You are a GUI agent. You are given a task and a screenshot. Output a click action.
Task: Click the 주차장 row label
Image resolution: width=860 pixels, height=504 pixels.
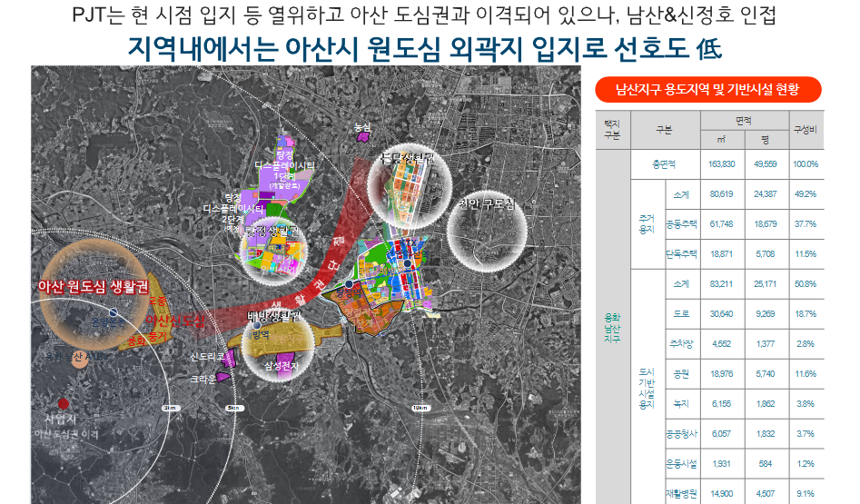pos(682,344)
